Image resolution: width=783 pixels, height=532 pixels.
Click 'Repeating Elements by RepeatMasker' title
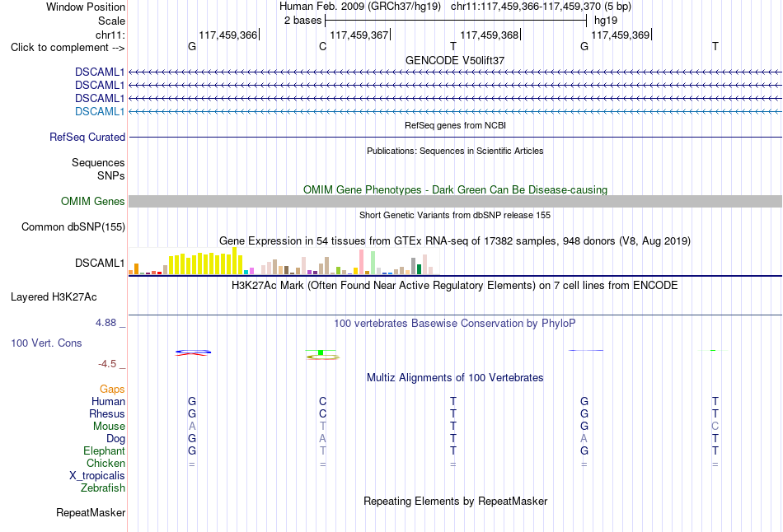(455, 501)
